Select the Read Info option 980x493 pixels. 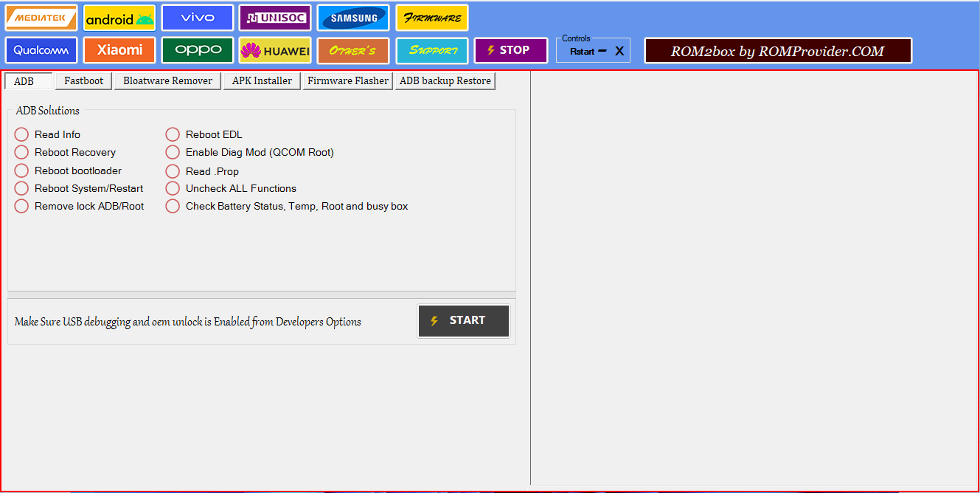[x=21, y=134]
